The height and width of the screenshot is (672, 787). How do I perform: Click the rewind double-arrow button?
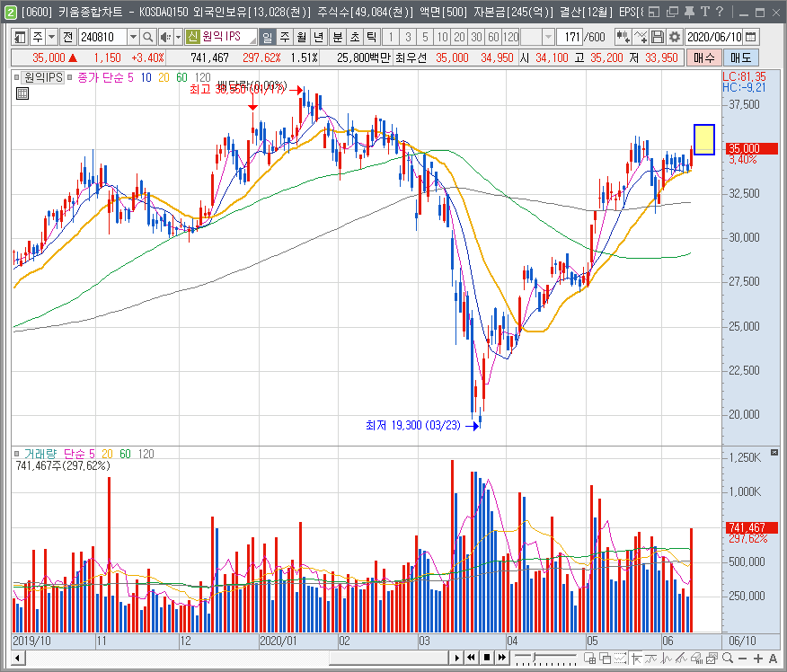point(471,658)
